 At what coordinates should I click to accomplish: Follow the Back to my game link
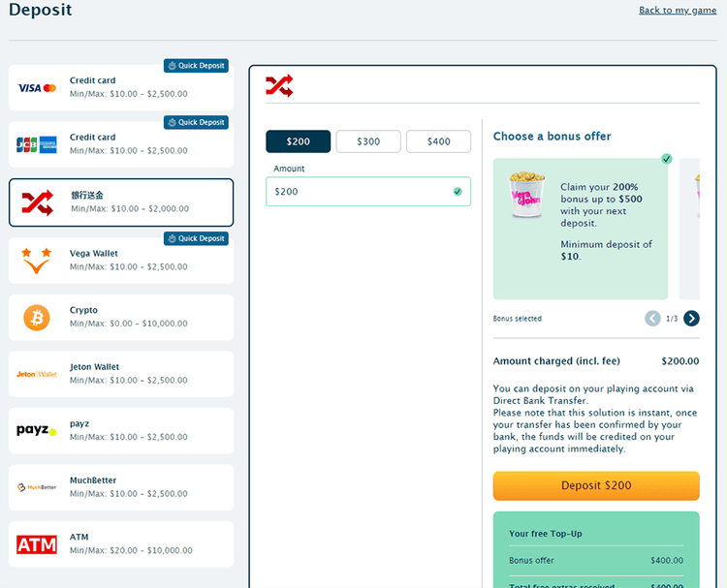(x=678, y=11)
